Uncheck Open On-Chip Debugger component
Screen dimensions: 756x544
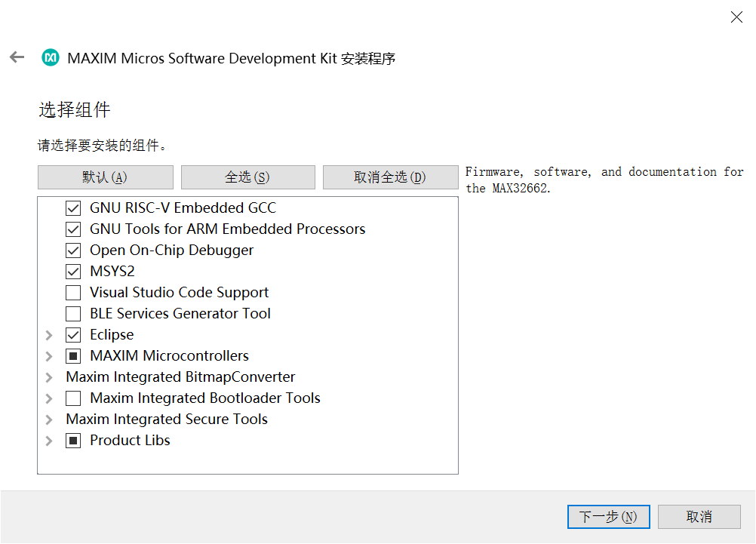coord(73,250)
